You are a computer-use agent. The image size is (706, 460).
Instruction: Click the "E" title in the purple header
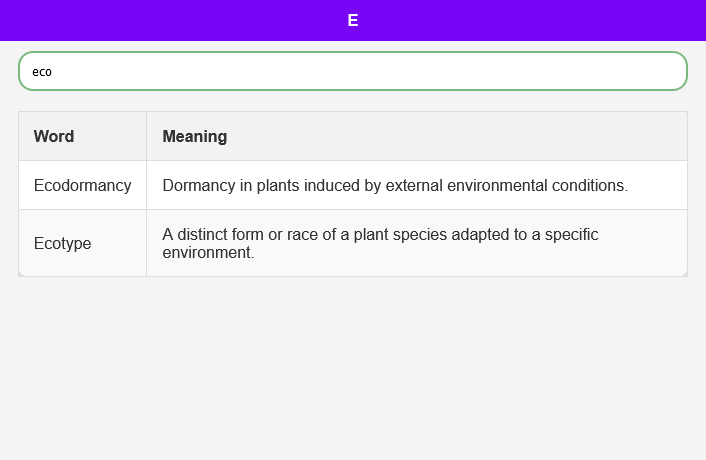tap(352, 20)
